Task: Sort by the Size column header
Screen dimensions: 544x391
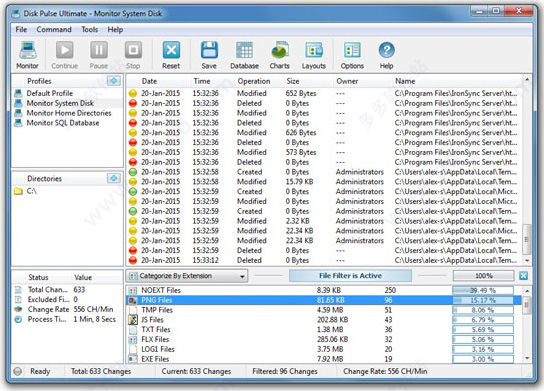Action: point(293,81)
